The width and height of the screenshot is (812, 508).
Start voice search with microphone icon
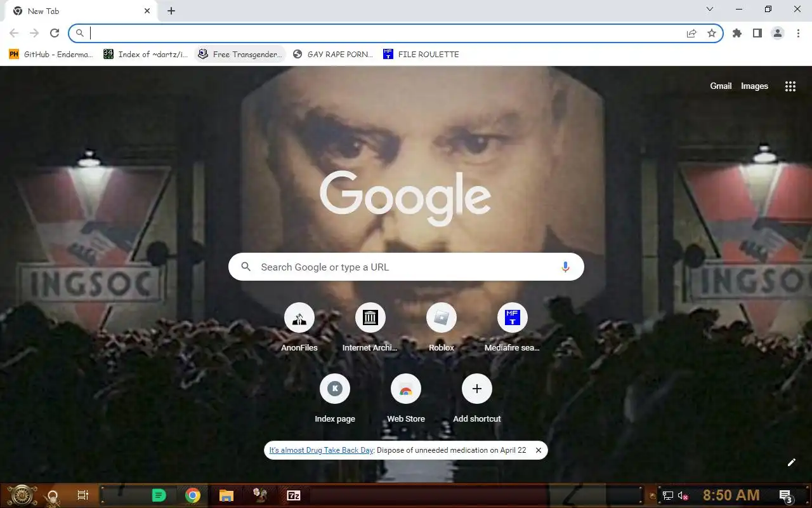[565, 267]
